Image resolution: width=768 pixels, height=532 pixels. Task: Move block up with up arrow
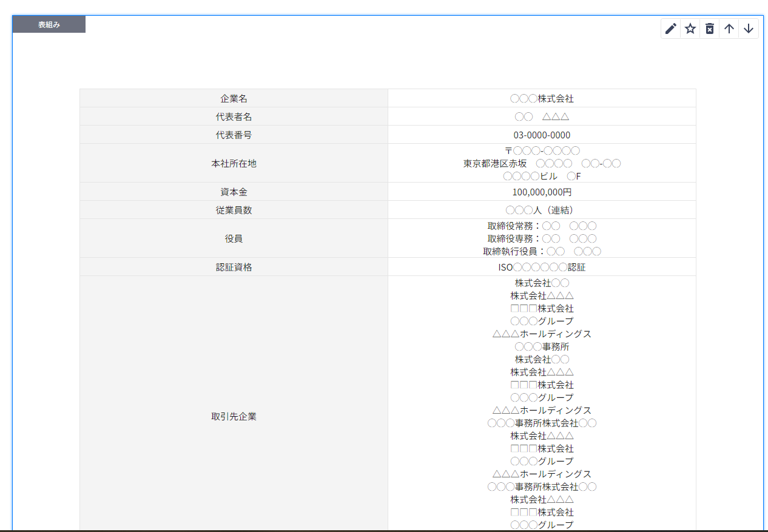[729, 29]
